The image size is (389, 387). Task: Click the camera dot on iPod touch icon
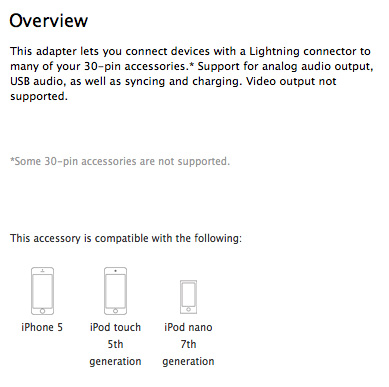(x=115, y=271)
